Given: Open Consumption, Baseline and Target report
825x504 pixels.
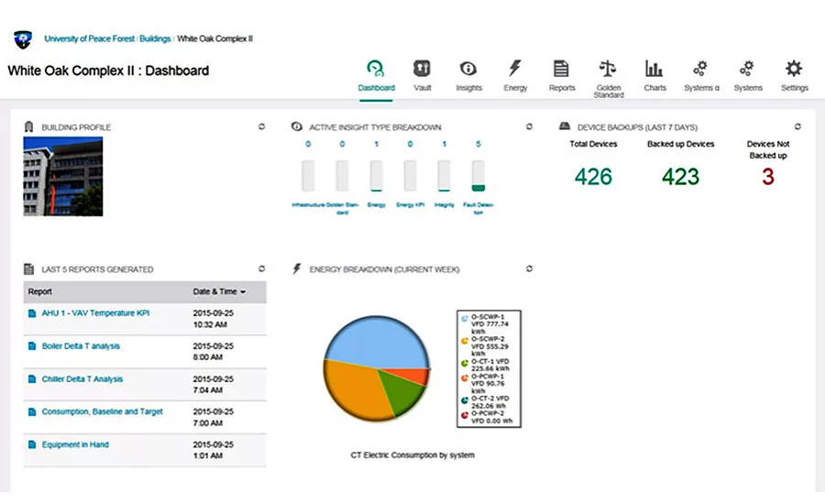Looking at the screenshot, I should click(x=102, y=412).
